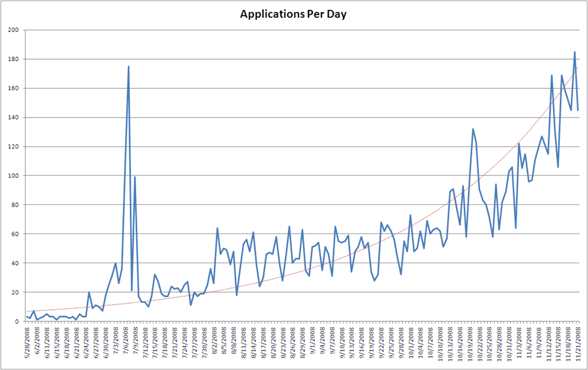Select the "Applications Per Day" chart title
588x370 pixels.
tap(293, 14)
